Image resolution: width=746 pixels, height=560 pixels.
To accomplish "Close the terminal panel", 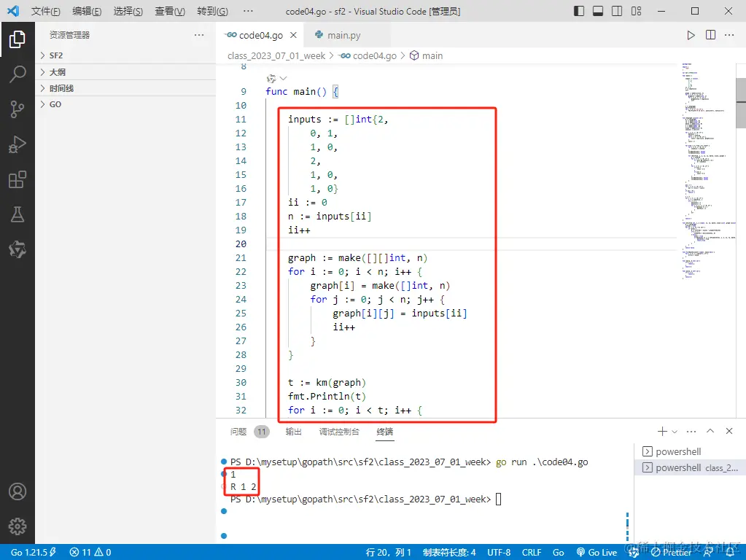I will (x=729, y=431).
